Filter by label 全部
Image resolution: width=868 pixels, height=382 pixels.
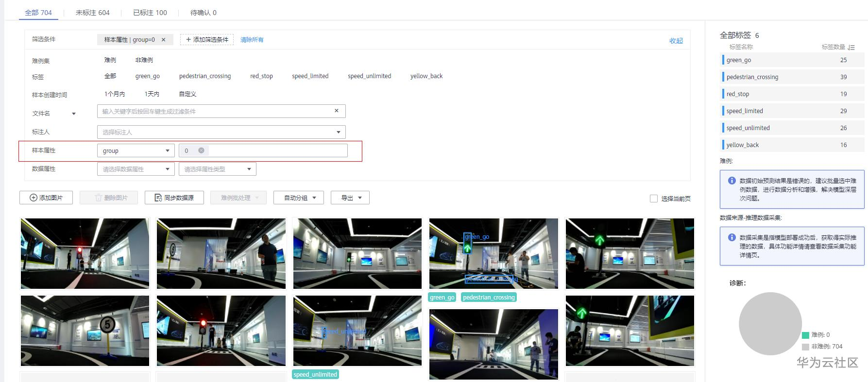tap(110, 76)
